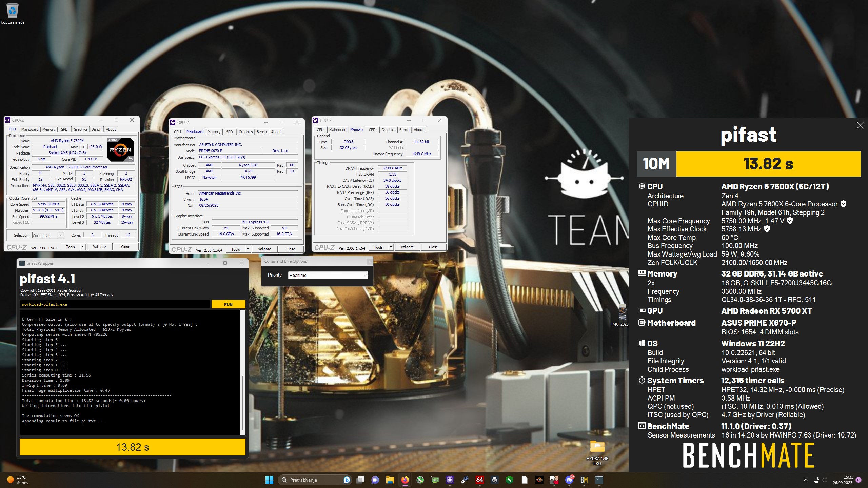
Task: Click the BIOS Version value 1654
Action: [248, 199]
